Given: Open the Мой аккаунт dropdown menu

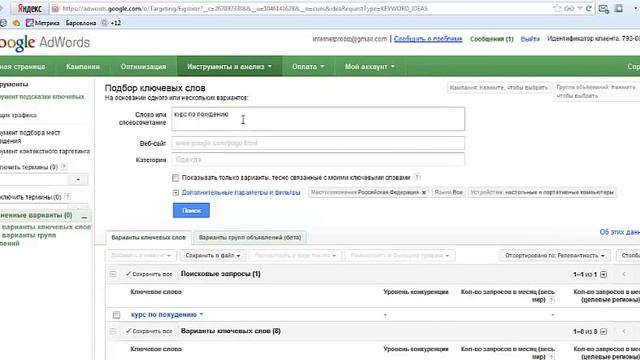Looking at the screenshot, I should pyautogui.click(x=370, y=66).
